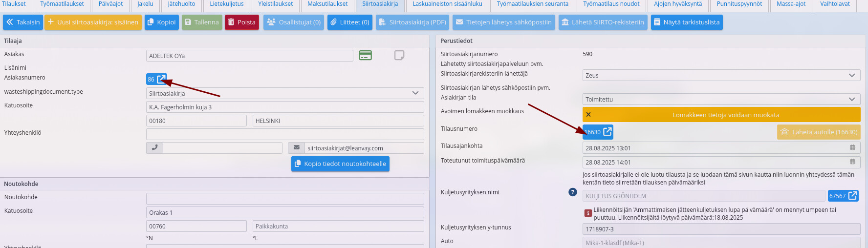
Task: Click the blue help question mark icon
Action: pos(573,192)
